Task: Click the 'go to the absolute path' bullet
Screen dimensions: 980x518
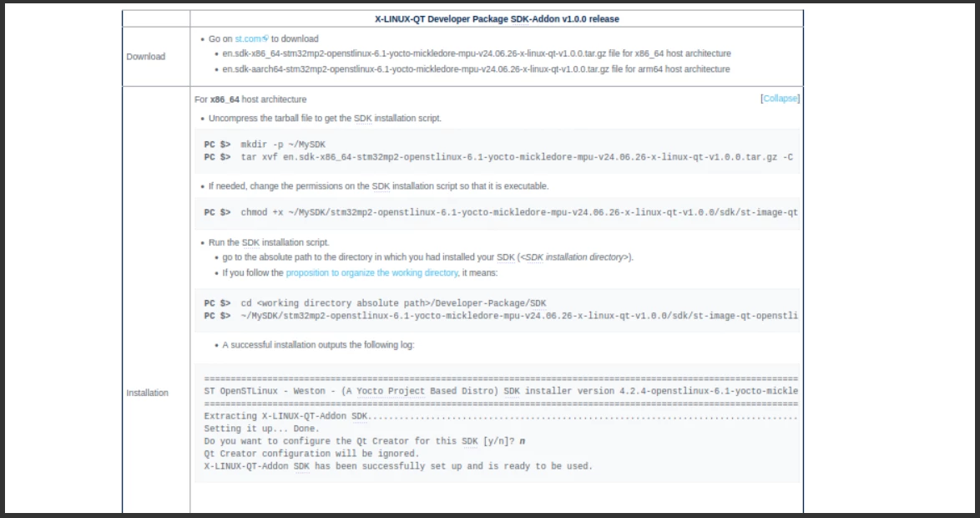Action: tap(428, 257)
